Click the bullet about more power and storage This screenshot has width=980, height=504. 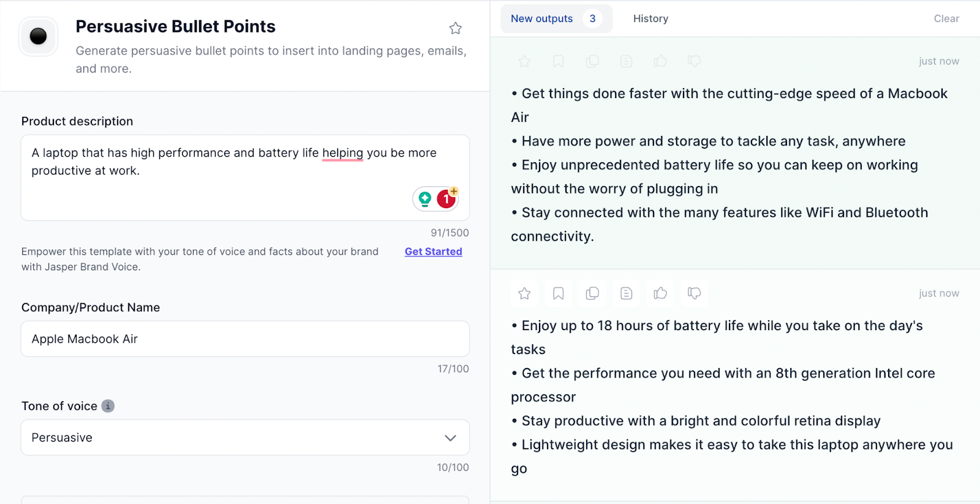coord(708,141)
